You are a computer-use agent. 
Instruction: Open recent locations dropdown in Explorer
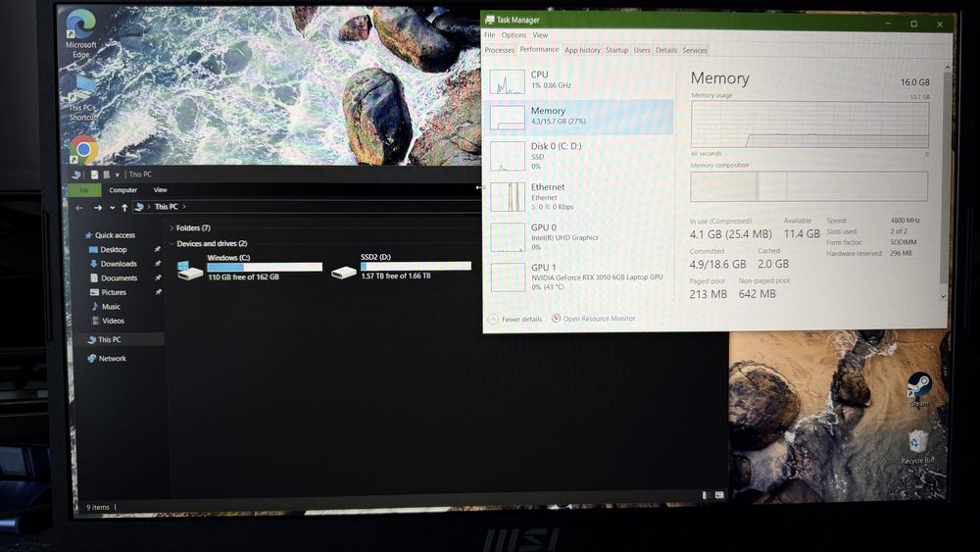pos(112,208)
